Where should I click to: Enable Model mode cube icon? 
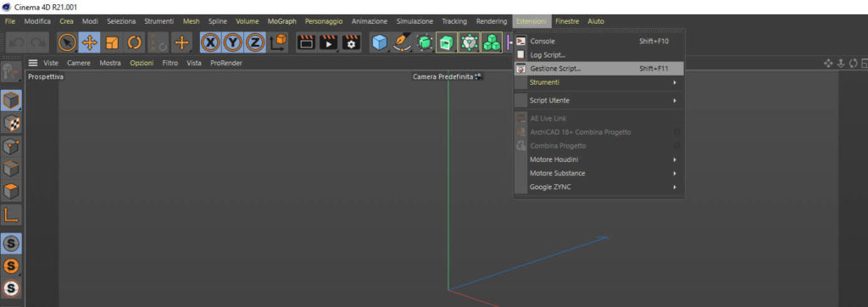pos(12,101)
